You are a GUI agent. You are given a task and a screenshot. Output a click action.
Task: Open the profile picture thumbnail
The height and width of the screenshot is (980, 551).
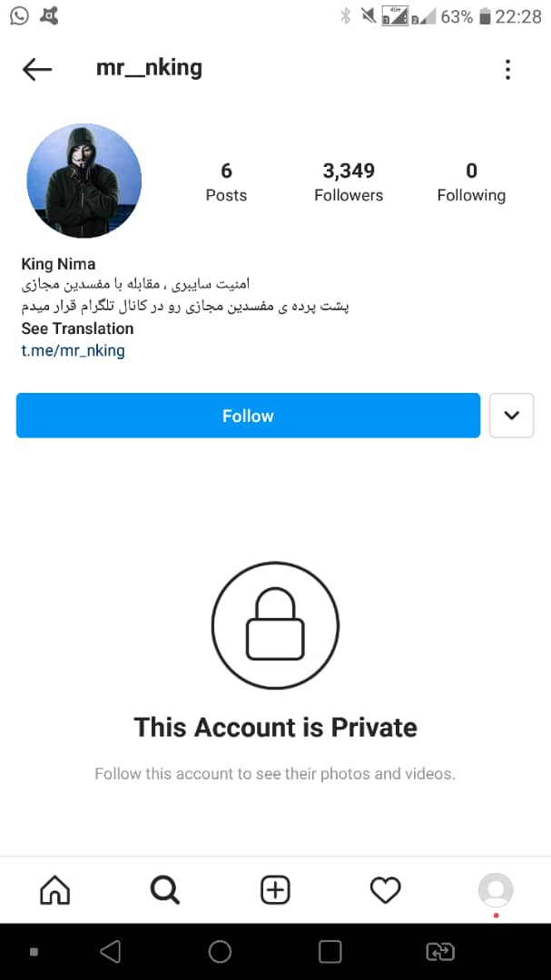[84, 181]
